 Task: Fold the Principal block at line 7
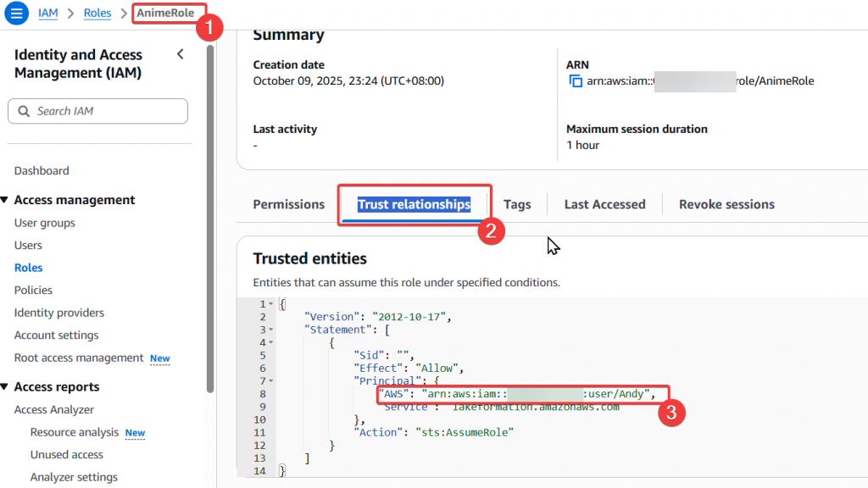pyautogui.click(x=270, y=380)
